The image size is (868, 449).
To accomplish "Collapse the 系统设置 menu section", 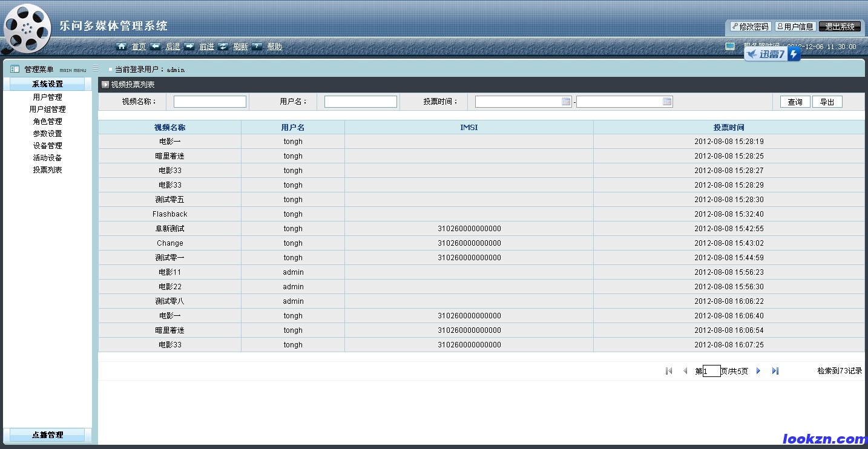I will (47, 84).
